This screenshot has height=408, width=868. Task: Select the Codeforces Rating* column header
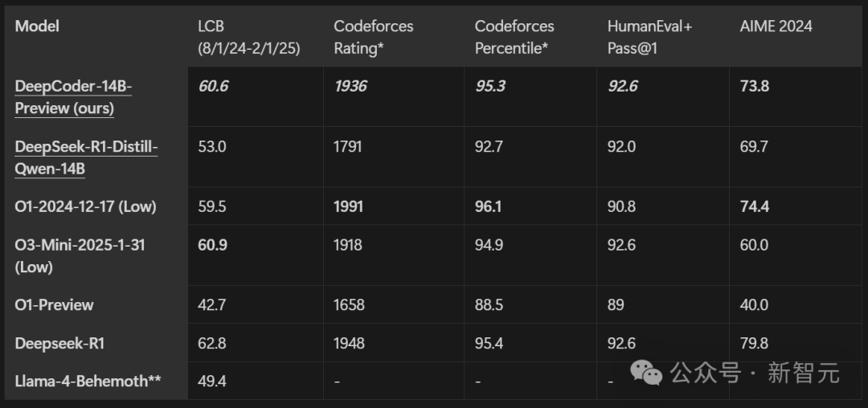tap(374, 37)
